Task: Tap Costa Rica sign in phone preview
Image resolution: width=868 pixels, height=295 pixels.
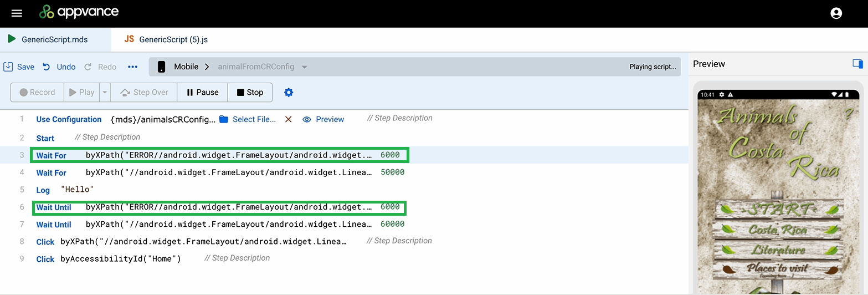Action: coord(779,230)
